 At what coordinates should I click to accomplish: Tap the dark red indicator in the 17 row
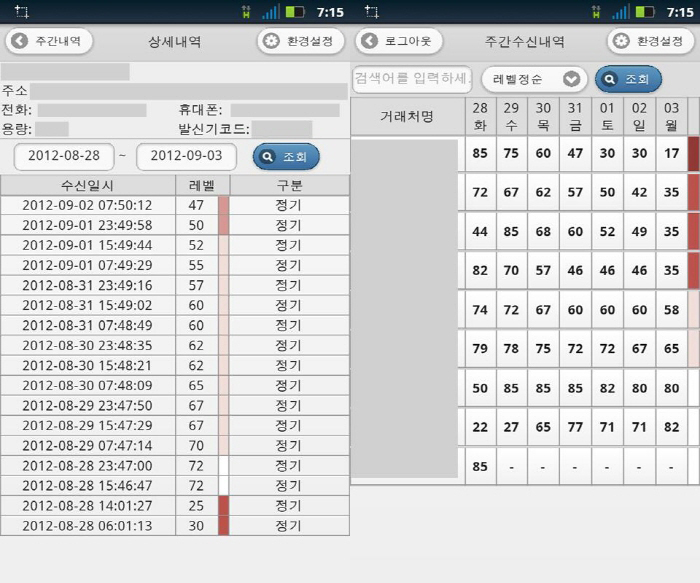[693, 153]
